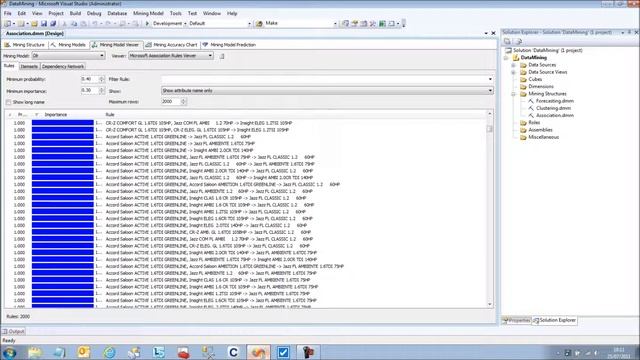This screenshot has height=360, width=640.
Task: Open the Properties tab at panel bottom
Action: click(517, 320)
